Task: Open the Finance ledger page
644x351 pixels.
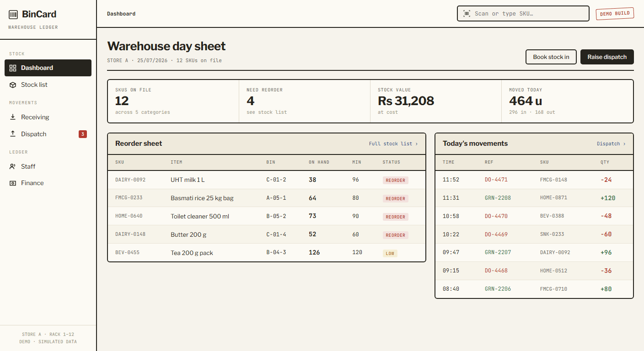Action: [48, 183]
